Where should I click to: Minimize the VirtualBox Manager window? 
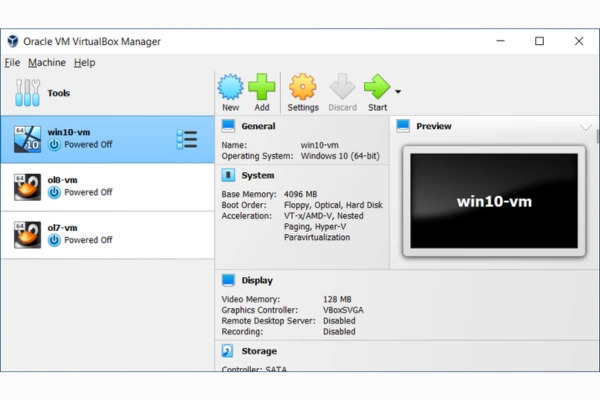pos(501,41)
